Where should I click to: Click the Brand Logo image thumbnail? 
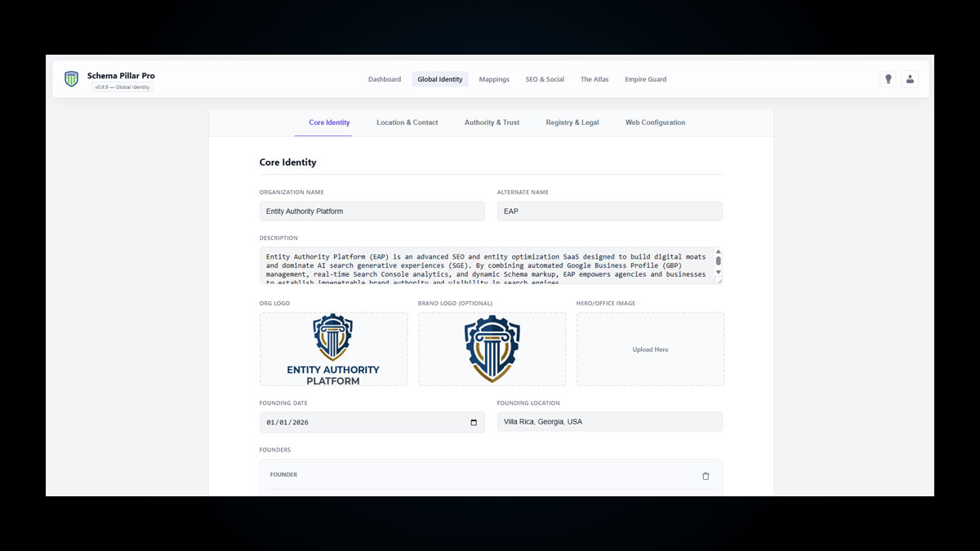[492, 349]
